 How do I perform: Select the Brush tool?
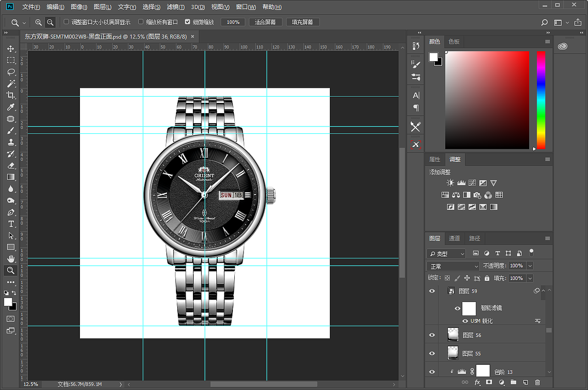11,131
